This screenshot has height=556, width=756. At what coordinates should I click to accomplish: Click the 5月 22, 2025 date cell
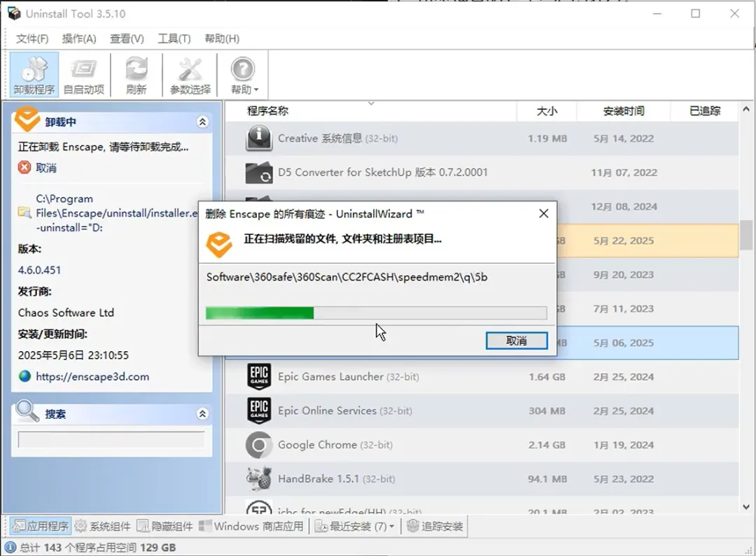click(x=624, y=241)
